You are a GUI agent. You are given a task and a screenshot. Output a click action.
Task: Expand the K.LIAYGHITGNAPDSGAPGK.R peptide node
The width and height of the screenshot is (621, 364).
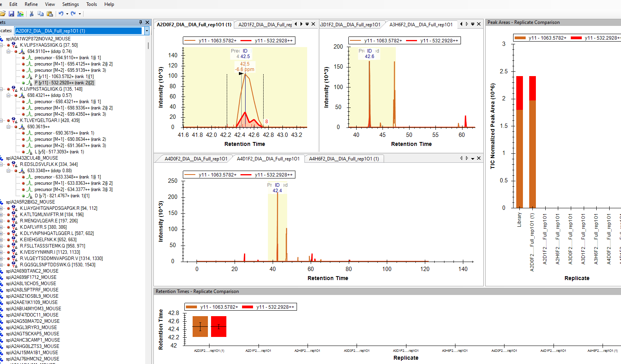(x=2, y=208)
